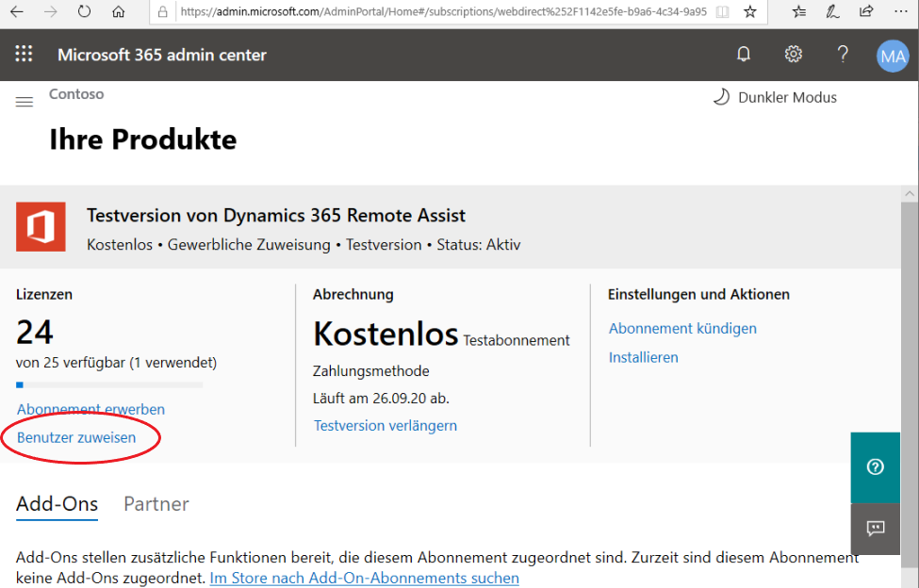Open browser settings and more menu
Screen dimensions: 919x588
click(x=901, y=11)
